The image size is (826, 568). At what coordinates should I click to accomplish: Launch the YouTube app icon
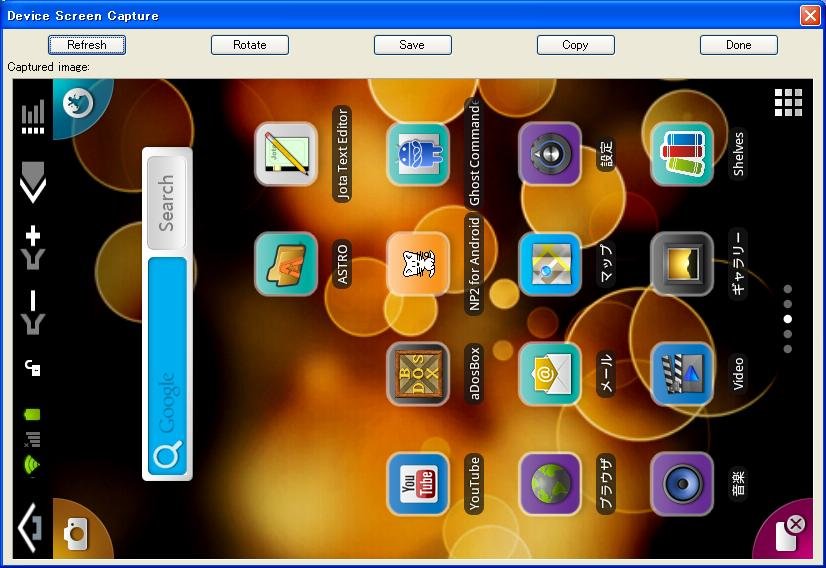pos(418,484)
